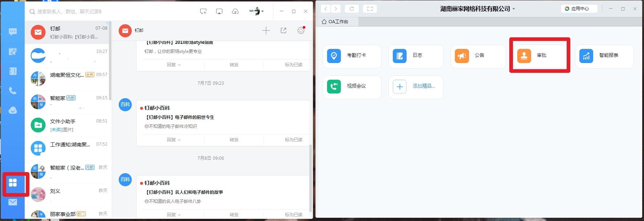Click 转发 under 电子邮件的前世今生 message
The image size is (644, 221).
pos(234,139)
